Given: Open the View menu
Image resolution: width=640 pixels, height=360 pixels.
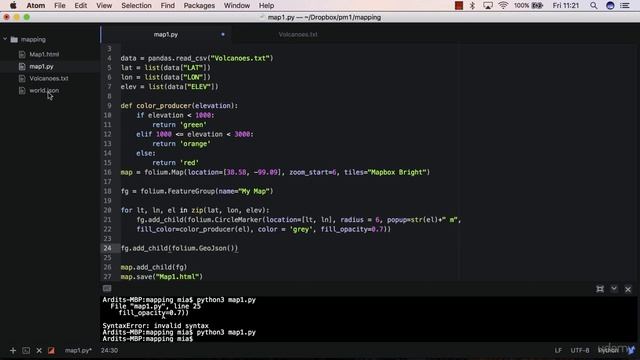Looking at the screenshot, I should tap(104, 5).
